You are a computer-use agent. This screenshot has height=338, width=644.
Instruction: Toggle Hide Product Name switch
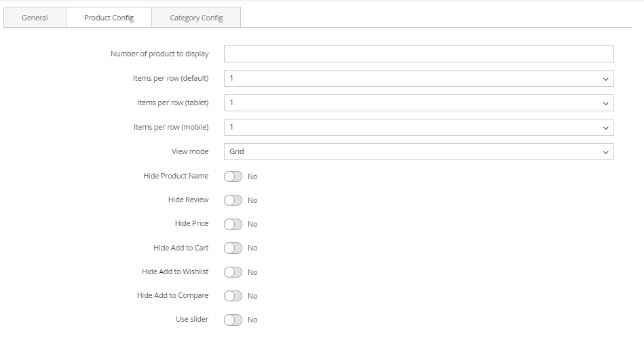click(x=233, y=176)
